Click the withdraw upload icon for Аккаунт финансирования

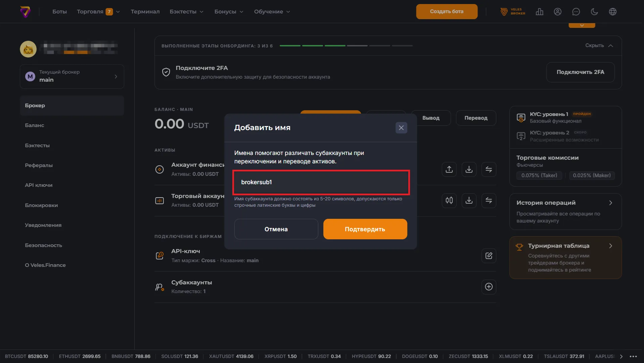tap(449, 169)
